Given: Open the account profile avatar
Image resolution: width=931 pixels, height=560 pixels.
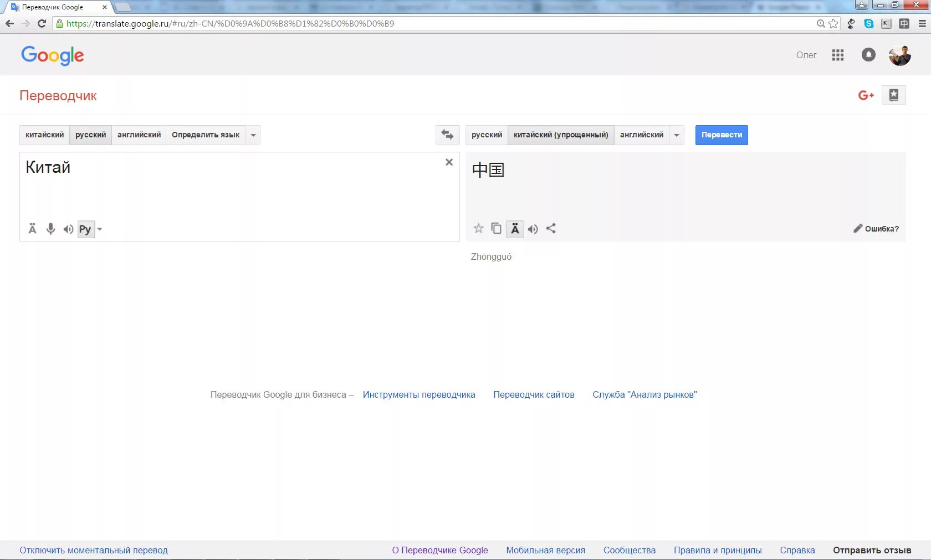Looking at the screenshot, I should coord(900,55).
